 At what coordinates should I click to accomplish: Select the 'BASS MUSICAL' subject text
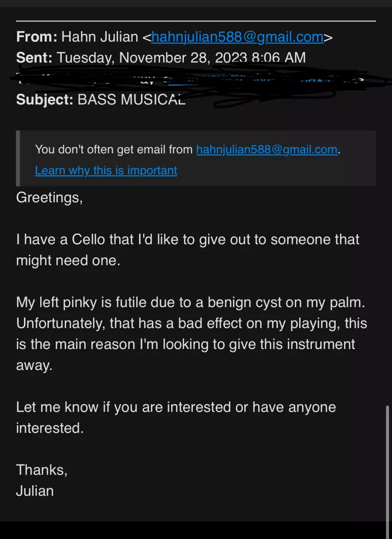132,100
